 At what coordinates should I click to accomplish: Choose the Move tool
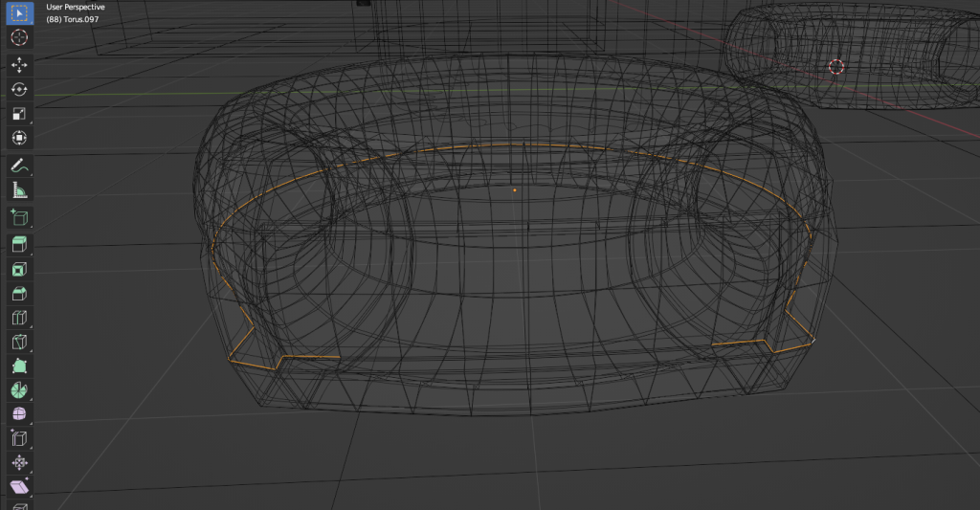[19, 64]
